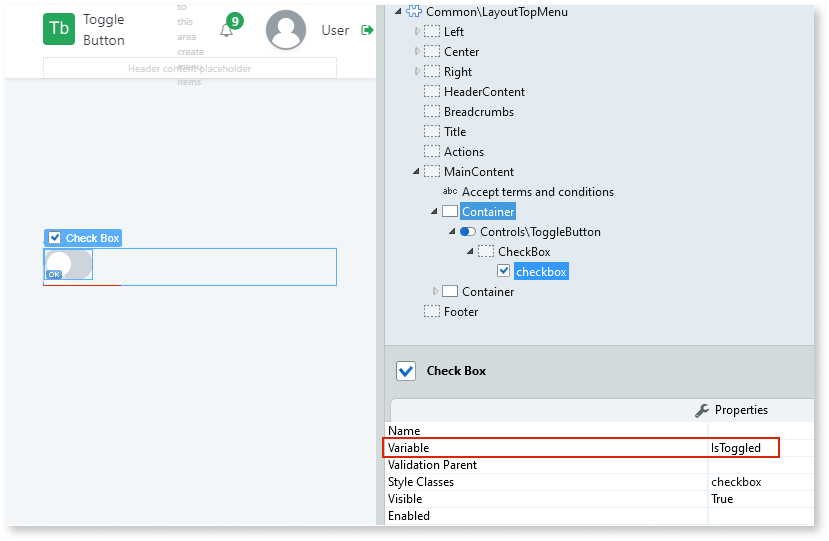829x541 pixels.
Task: Select the Properties tab
Action: (740, 410)
